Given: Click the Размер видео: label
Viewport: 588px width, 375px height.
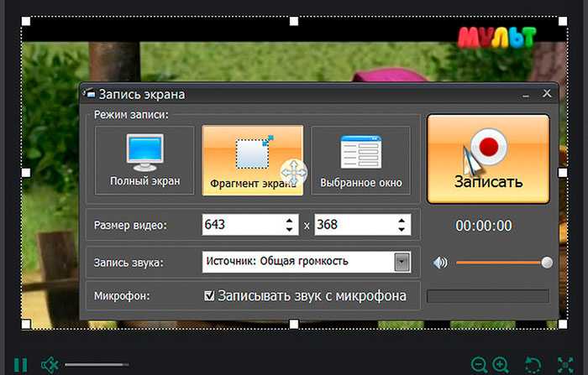Looking at the screenshot, I should (x=130, y=226).
